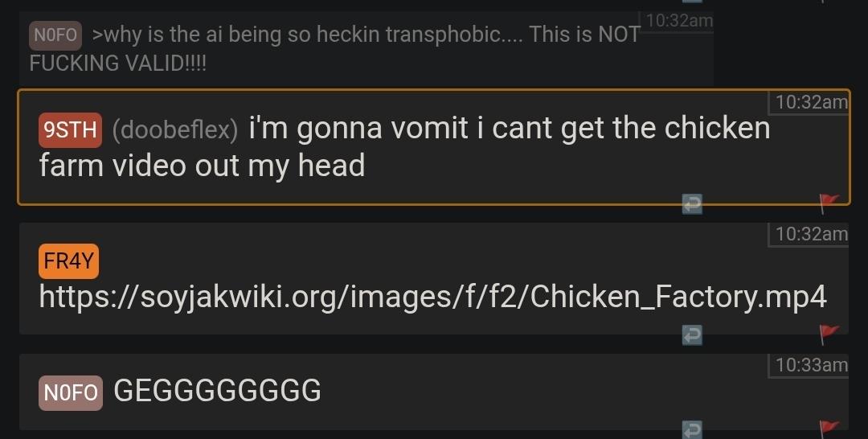Viewport: 868px width, 439px height.
Task: Open the soyjakwiki Chicken_Factory.mp4 link
Action: [x=433, y=297]
